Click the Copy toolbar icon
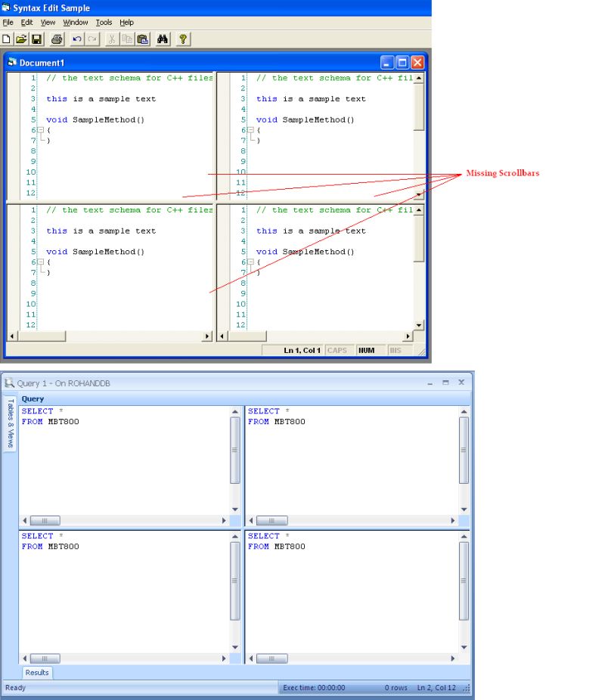The height and width of the screenshot is (700, 605). pos(127,39)
